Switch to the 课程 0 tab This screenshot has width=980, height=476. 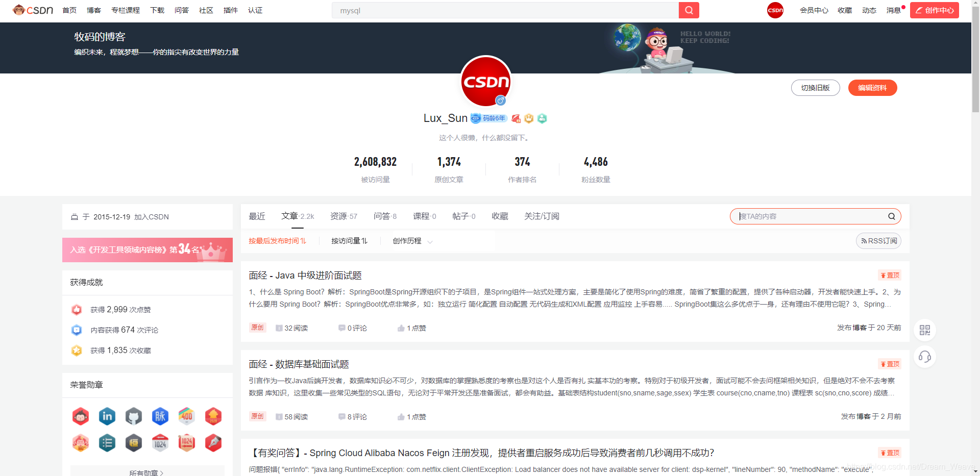[x=425, y=216]
